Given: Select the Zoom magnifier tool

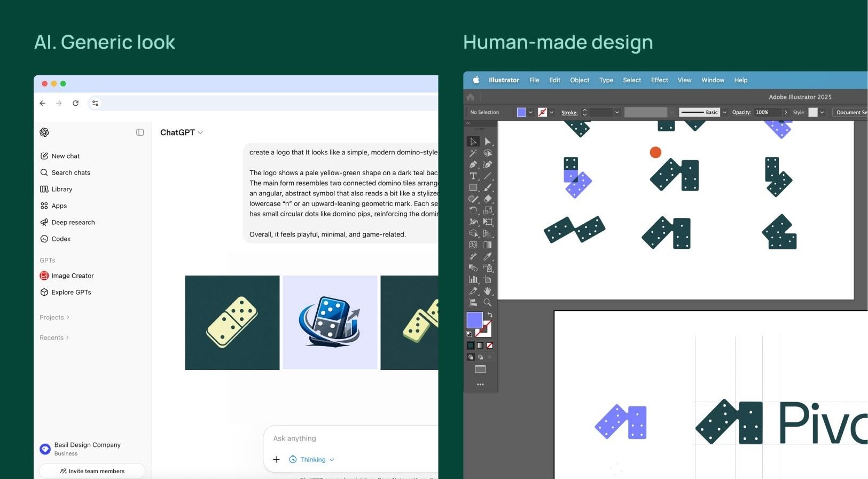Looking at the screenshot, I should pos(487,302).
